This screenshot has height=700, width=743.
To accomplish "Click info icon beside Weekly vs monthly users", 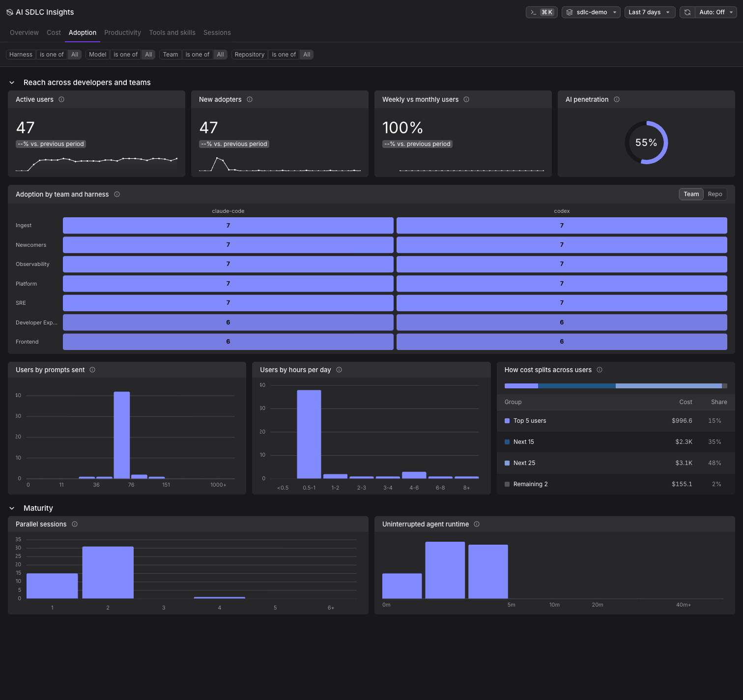I will (x=466, y=99).
